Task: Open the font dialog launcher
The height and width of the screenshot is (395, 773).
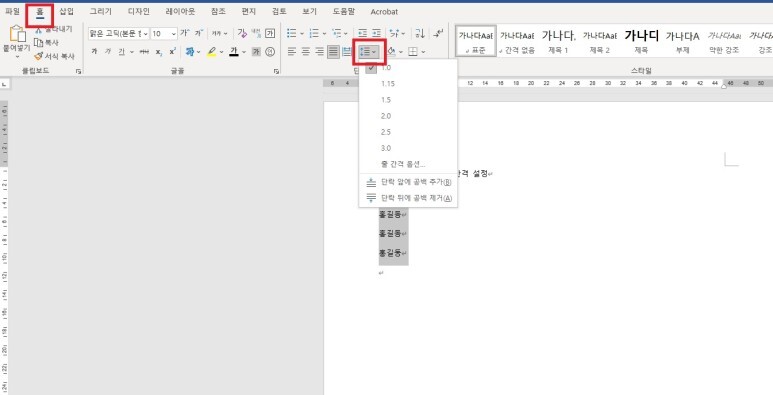Action: 276,72
